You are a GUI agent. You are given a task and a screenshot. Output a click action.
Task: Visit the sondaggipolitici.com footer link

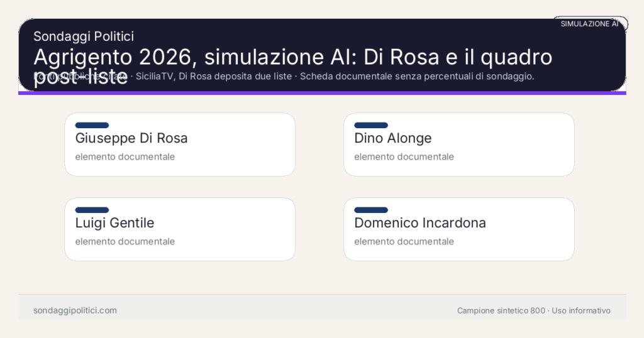pyautogui.click(x=75, y=310)
